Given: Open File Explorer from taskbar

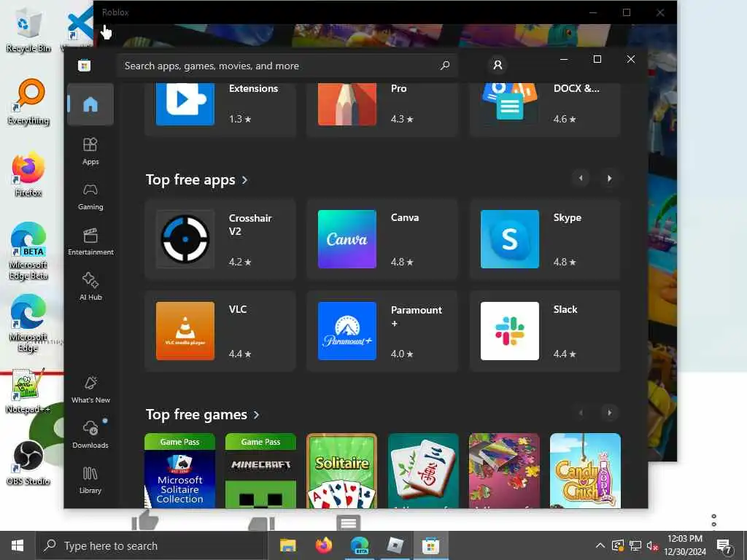Looking at the screenshot, I should [x=287, y=545].
